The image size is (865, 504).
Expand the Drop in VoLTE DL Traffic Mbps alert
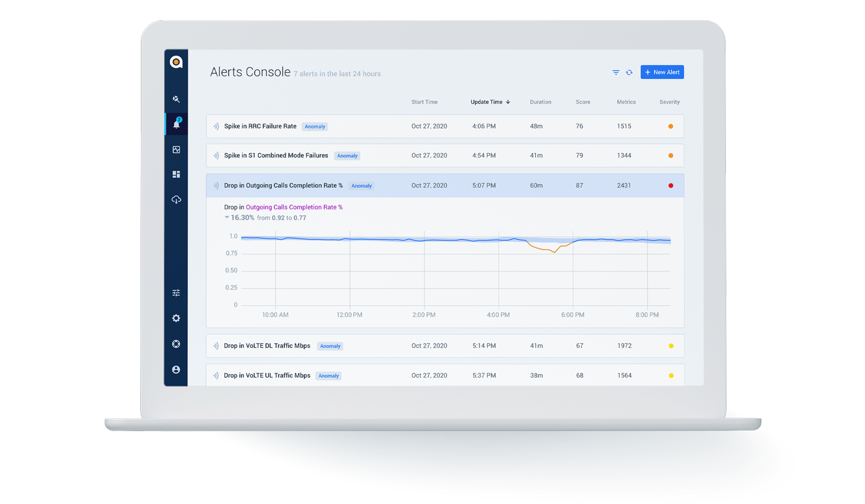tap(445, 346)
